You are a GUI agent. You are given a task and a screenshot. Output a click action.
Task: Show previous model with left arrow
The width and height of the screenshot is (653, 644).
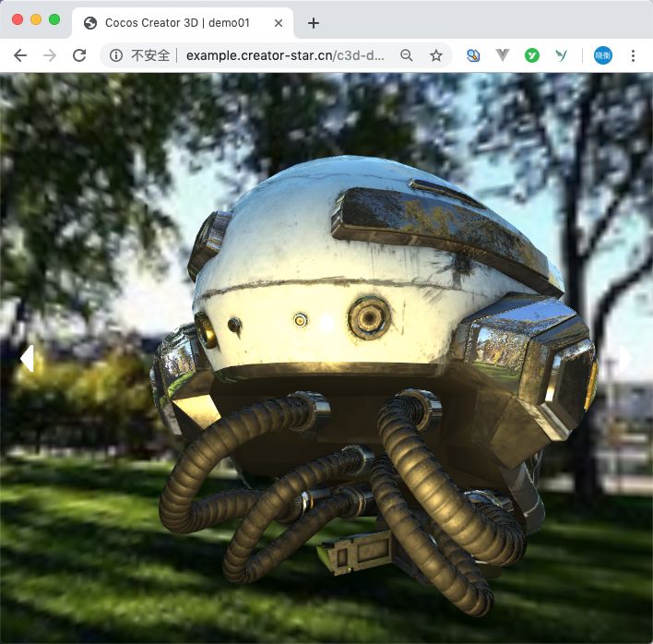coord(27,358)
